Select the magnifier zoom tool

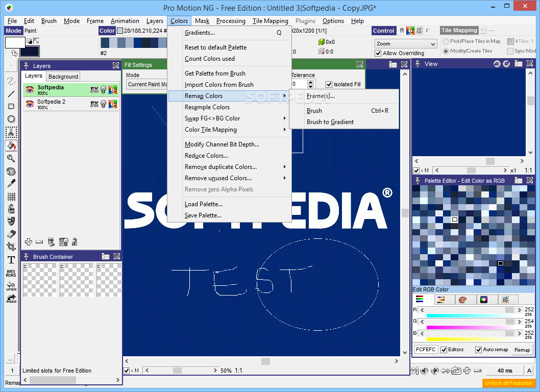coord(11,158)
